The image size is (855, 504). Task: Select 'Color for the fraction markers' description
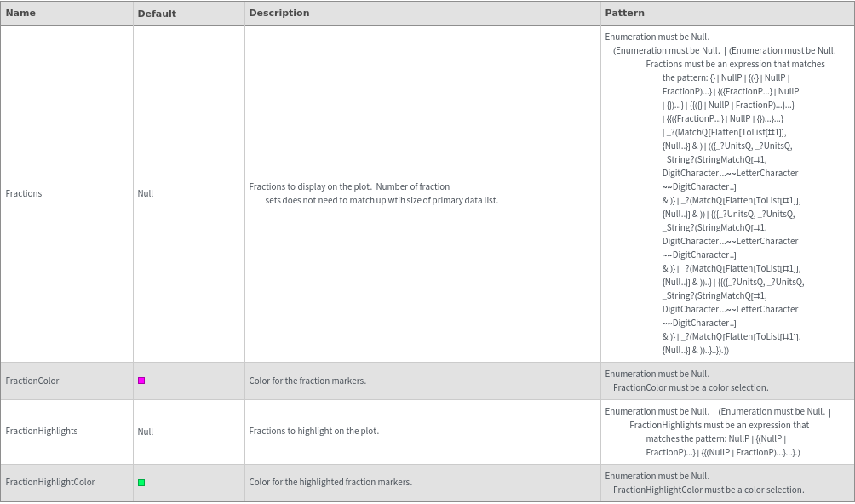click(307, 381)
